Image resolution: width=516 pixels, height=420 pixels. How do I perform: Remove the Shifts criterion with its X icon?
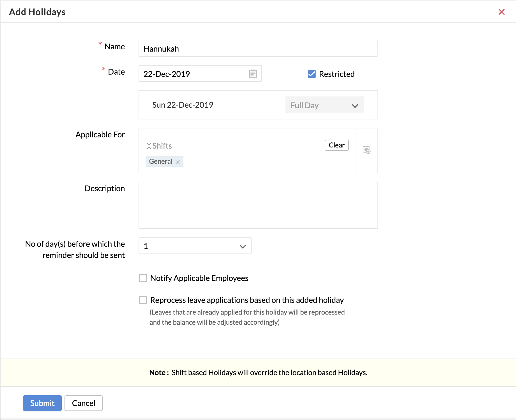click(x=149, y=146)
